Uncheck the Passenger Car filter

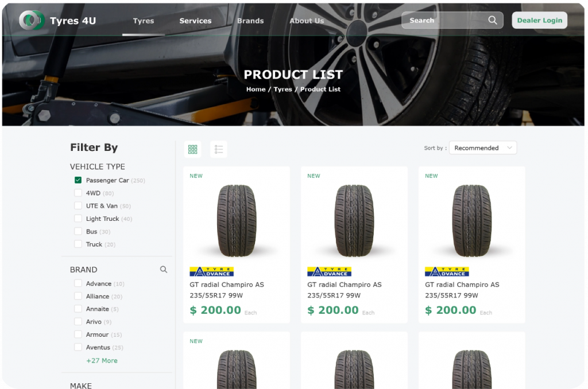click(x=78, y=180)
